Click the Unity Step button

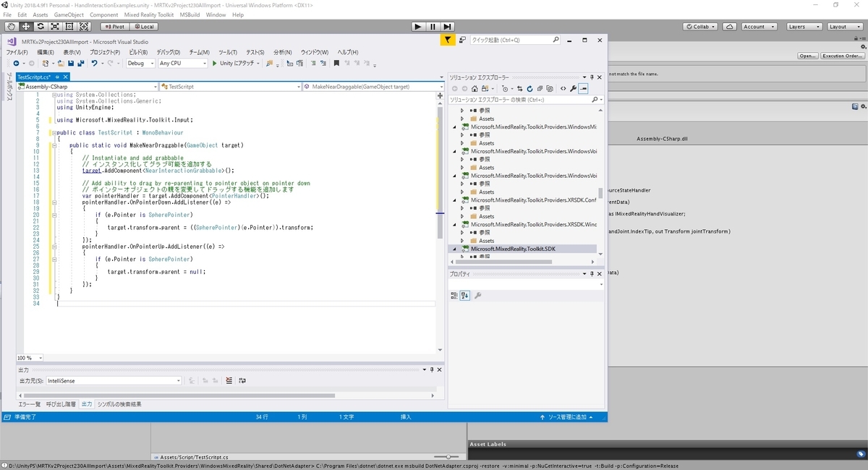(x=447, y=27)
